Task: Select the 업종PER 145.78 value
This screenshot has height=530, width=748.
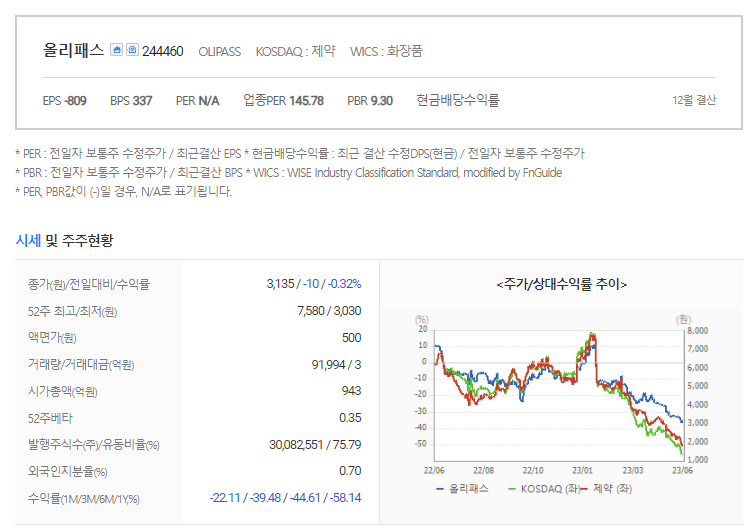Action: [283, 101]
